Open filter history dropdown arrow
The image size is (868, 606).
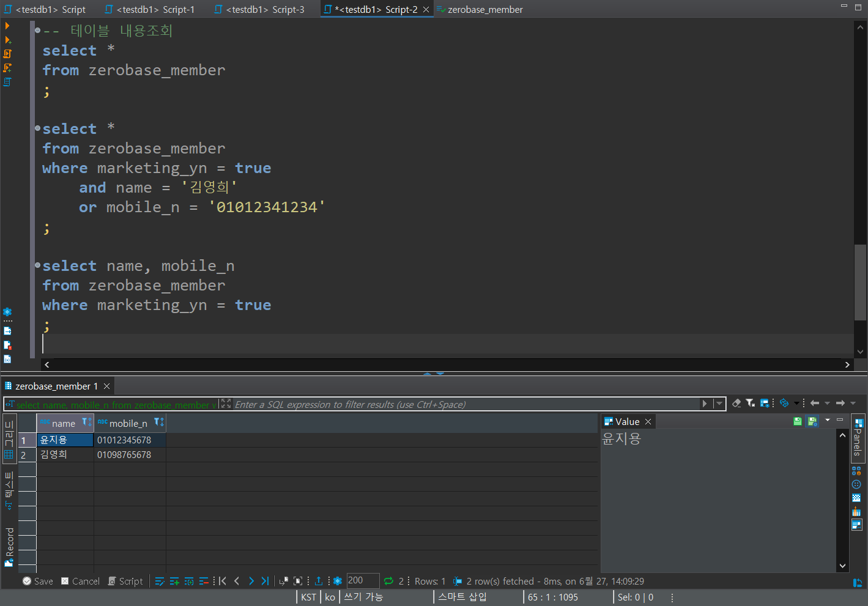point(719,404)
